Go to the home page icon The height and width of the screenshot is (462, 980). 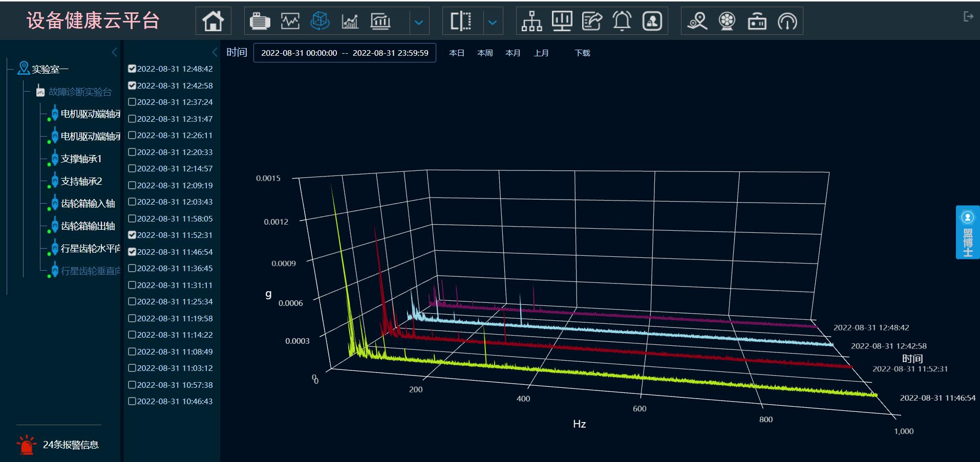[213, 21]
